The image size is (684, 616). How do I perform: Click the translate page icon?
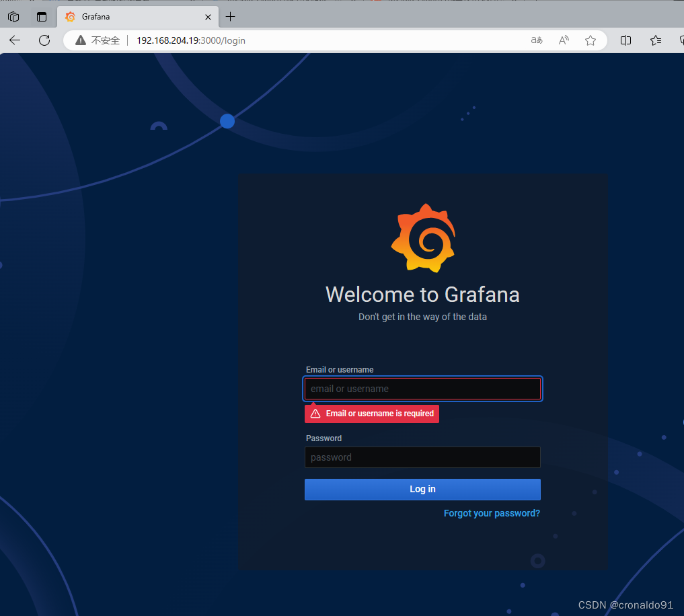537,40
